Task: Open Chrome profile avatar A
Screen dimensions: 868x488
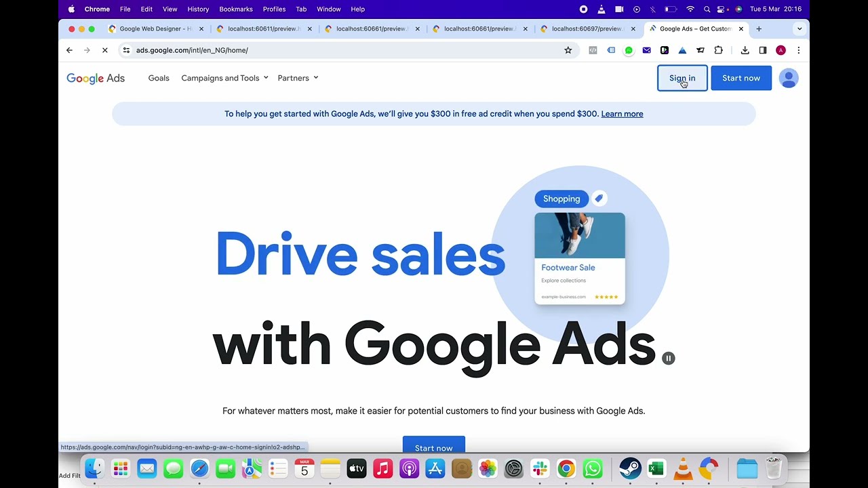Action: [781, 50]
